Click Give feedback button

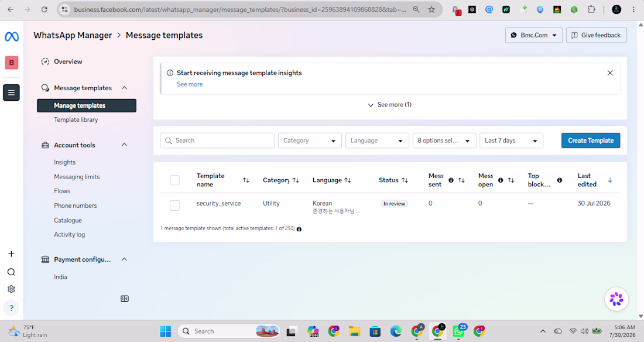[x=597, y=35]
